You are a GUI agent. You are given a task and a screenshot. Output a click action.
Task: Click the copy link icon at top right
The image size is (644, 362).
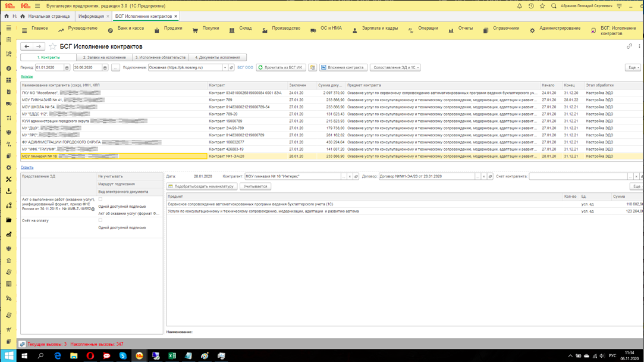[x=629, y=46]
